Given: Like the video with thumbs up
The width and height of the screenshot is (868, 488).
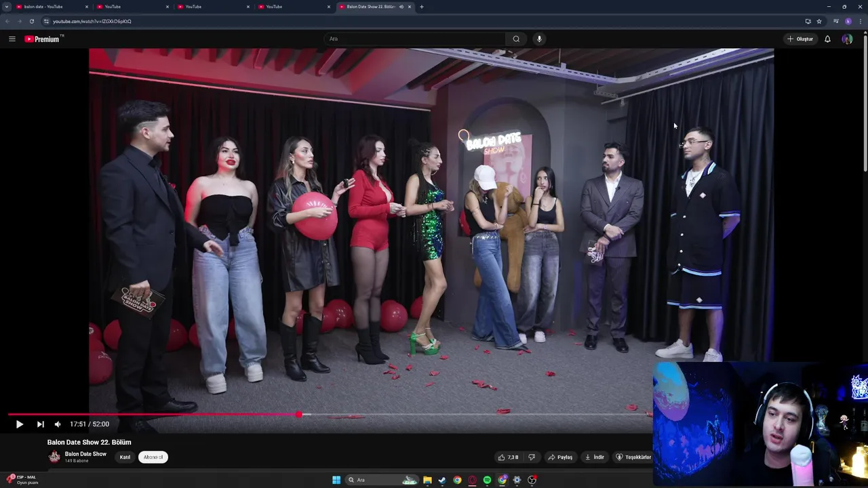Looking at the screenshot, I should 509,457.
